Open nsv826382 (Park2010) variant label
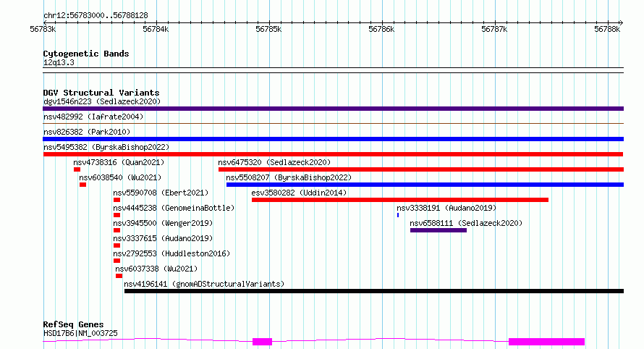 pos(87,132)
